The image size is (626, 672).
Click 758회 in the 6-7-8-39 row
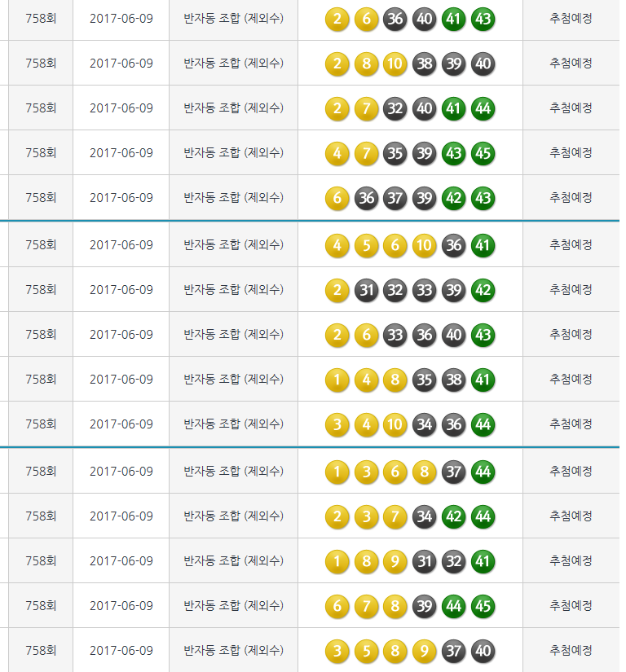[x=40, y=606]
